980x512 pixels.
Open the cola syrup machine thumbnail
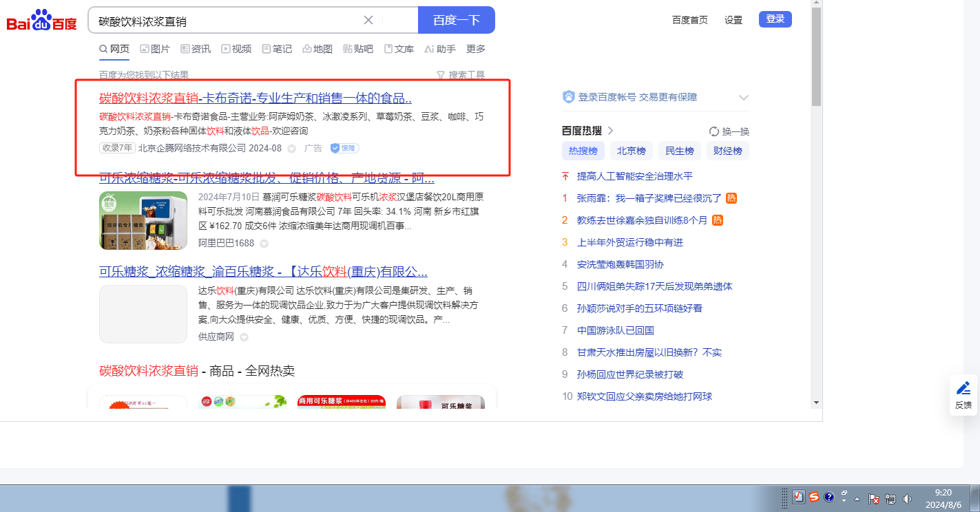click(143, 220)
